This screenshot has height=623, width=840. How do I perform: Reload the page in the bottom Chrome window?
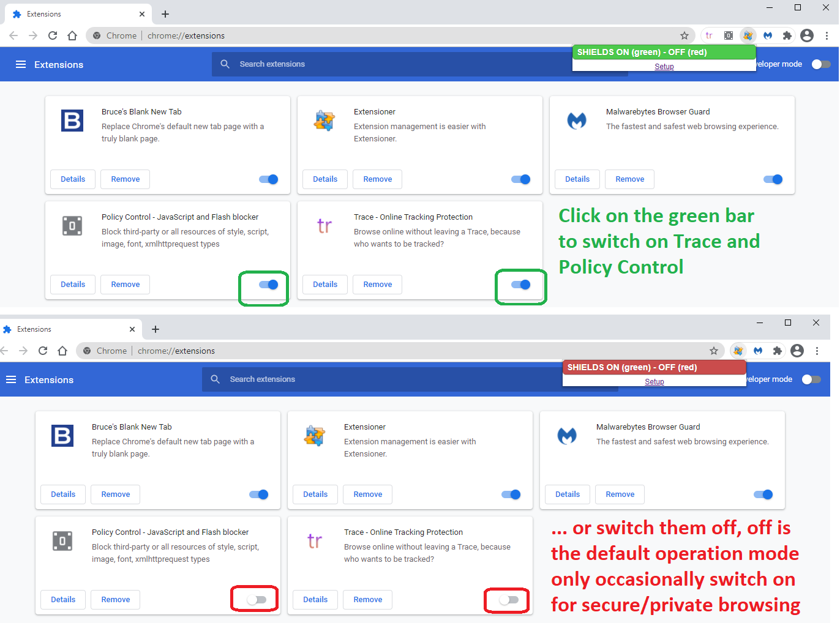click(43, 351)
